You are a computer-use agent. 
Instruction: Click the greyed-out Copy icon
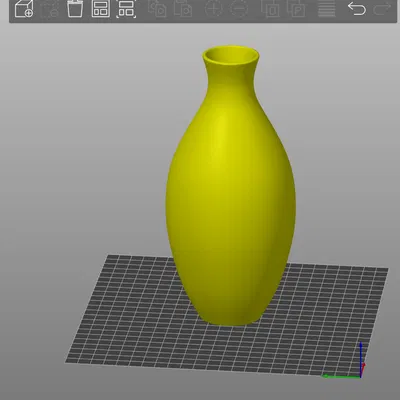pos(157,8)
